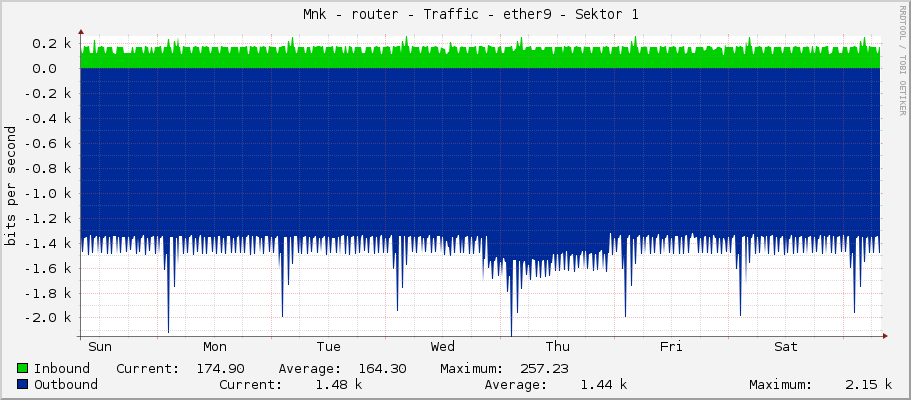
Task: Click the 'Wed' x-axis label
Action: tap(443, 347)
